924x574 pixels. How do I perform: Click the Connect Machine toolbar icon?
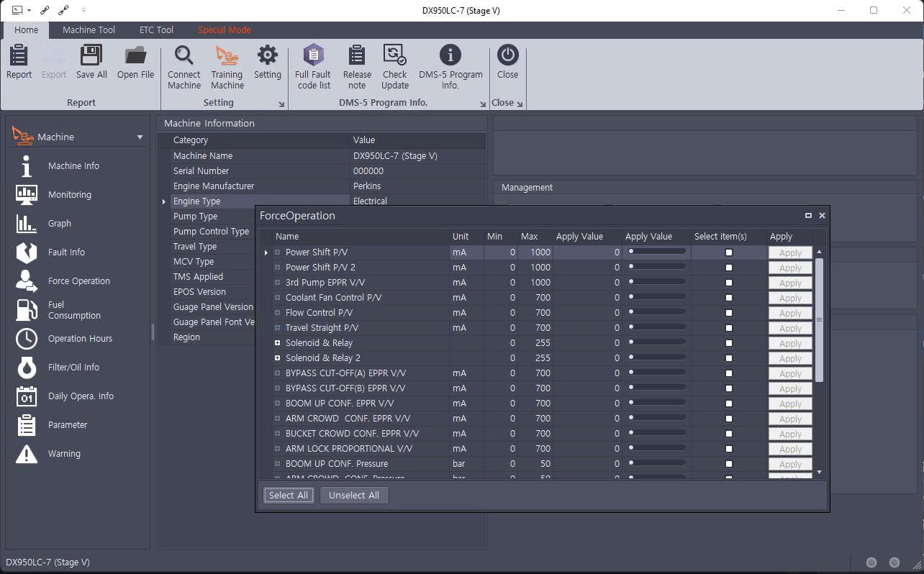point(184,65)
